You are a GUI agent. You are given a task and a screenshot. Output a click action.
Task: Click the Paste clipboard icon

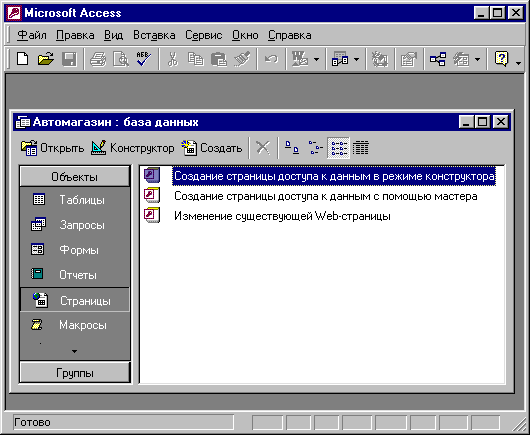tap(219, 59)
